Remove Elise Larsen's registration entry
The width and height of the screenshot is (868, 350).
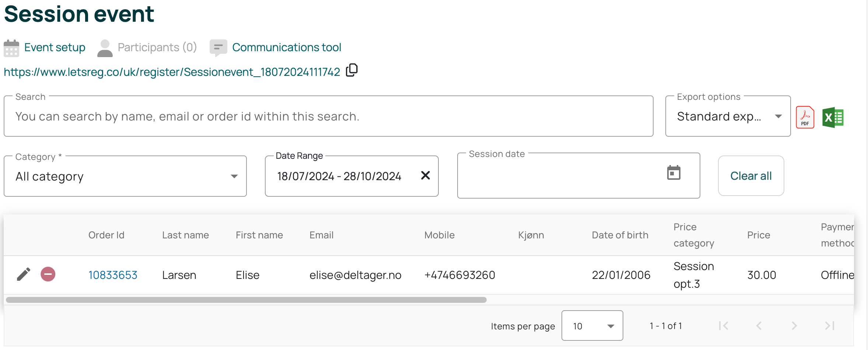pos(48,274)
